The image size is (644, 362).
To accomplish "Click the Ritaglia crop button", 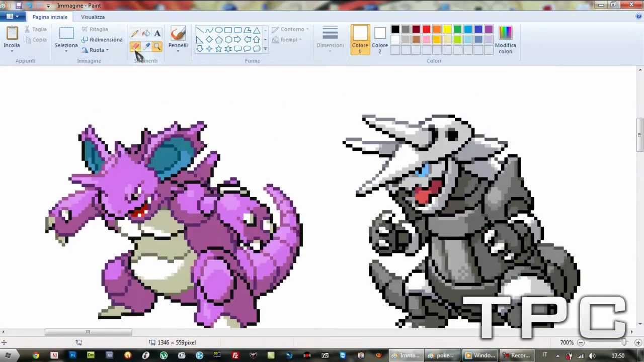I will coord(95,29).
